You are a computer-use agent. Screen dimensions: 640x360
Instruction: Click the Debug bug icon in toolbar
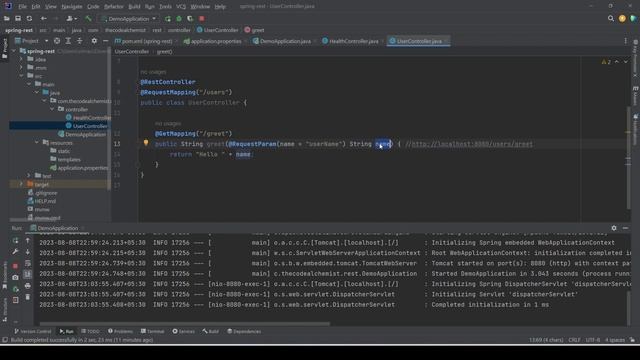tap(179, 18)
